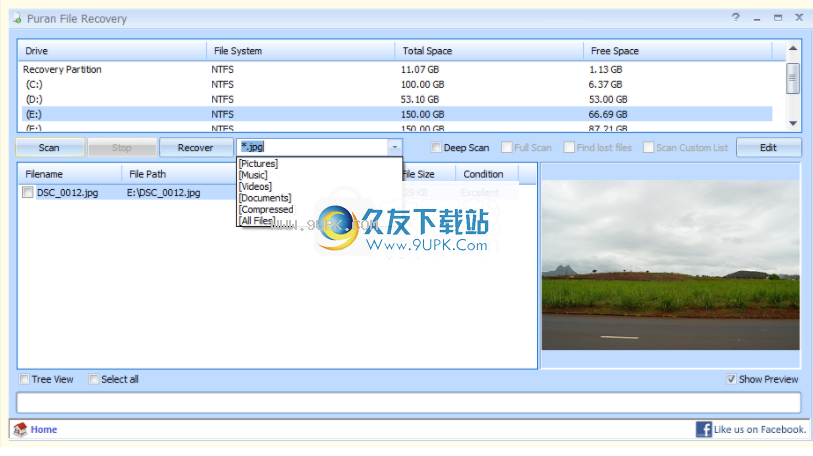Click the drive list scroll down arrow
Image resolution: width=813 pixels, height=456 pixels.
coord(792,123)
